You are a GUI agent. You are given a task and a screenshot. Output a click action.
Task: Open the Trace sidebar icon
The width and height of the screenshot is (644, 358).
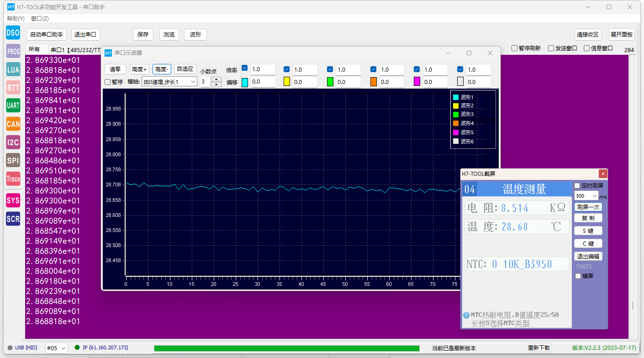click(13, 179)
